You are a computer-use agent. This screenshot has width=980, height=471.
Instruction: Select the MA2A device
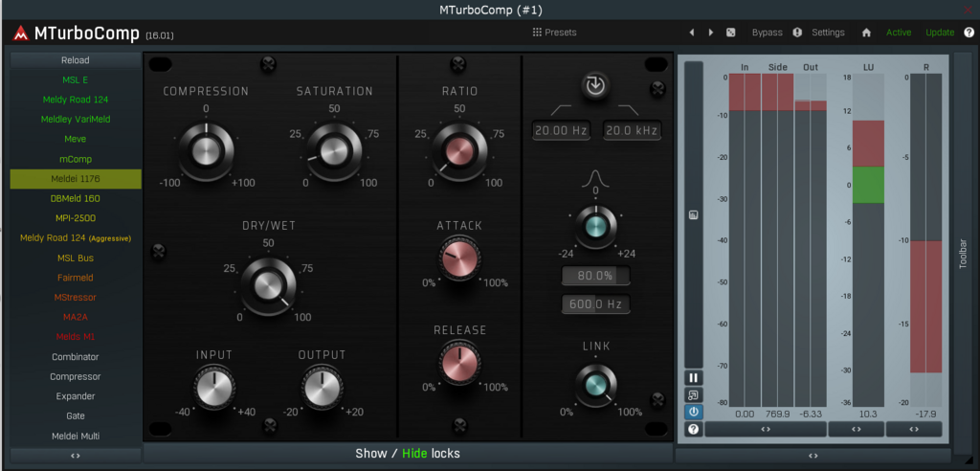tap(75, 317)
